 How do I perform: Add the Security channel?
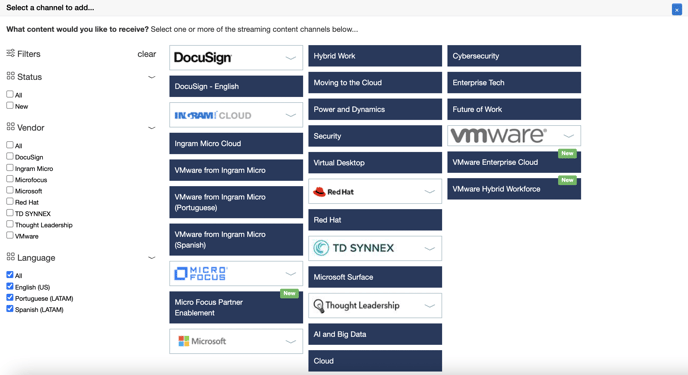click(375, 136)
